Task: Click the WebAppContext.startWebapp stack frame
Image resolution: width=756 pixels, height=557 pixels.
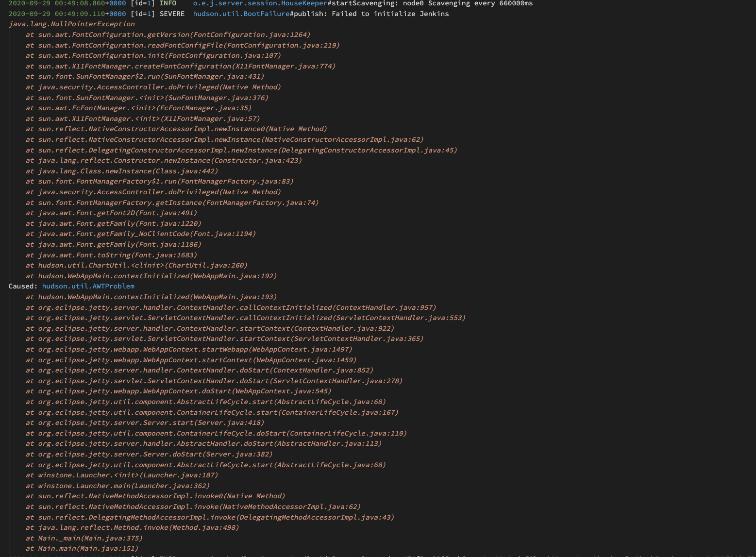Action: click(x=189, y=349)
